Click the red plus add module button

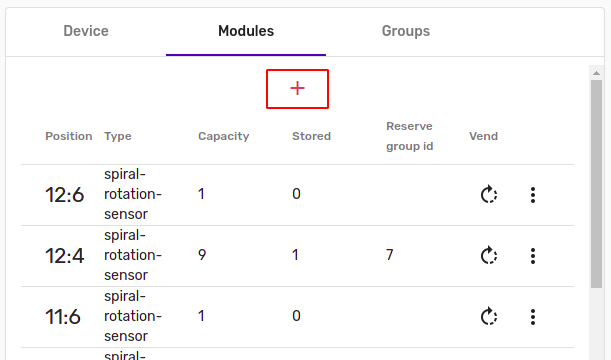[297, 89]
